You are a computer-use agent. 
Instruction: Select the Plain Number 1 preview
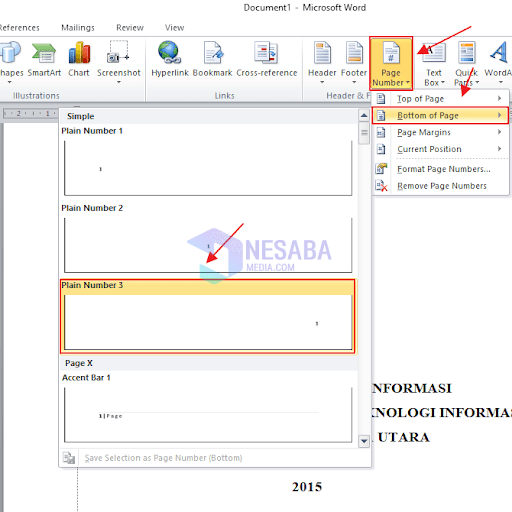[x=208, y=168]
